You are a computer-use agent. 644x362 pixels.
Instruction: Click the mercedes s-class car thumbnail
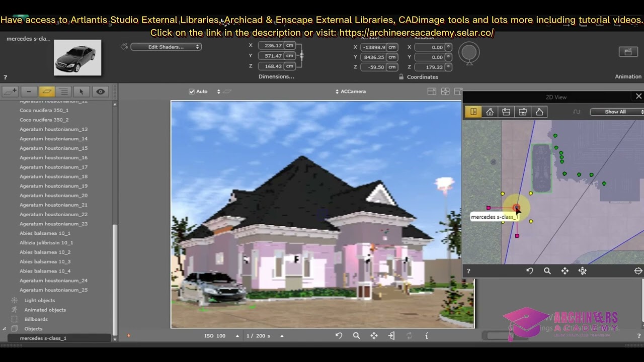coord(77,58)
